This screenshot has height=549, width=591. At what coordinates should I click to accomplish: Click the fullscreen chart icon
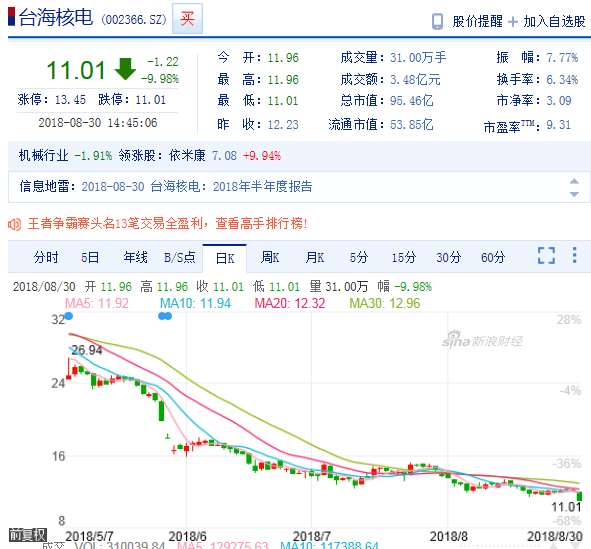click(x=546, y=255)
